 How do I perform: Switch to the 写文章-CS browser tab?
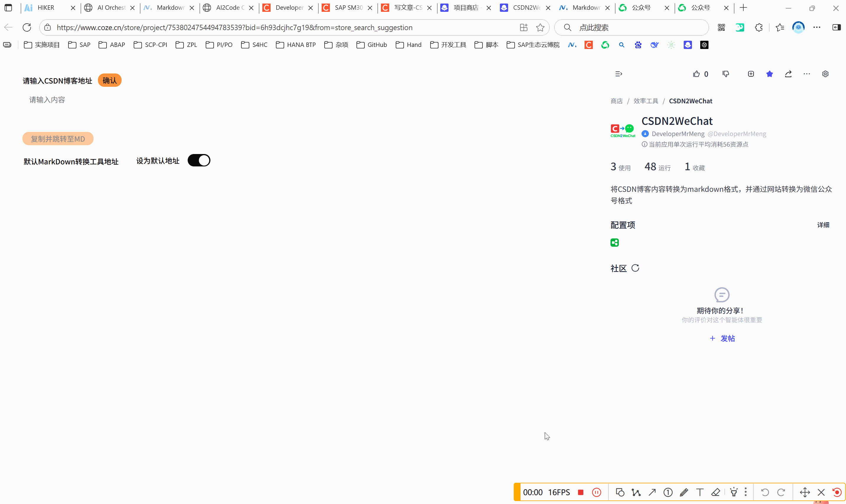click(x=408, y=7)
